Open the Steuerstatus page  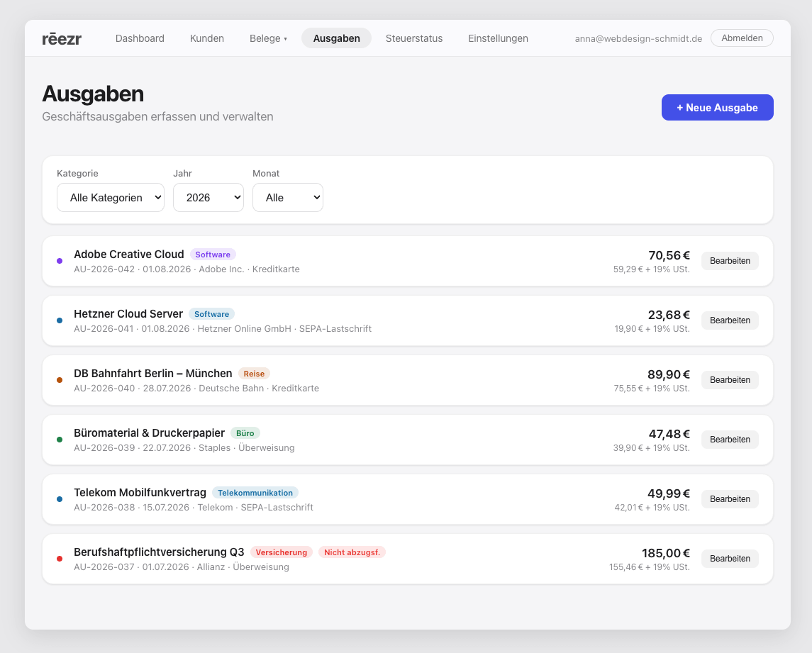[x=414, y=38]
